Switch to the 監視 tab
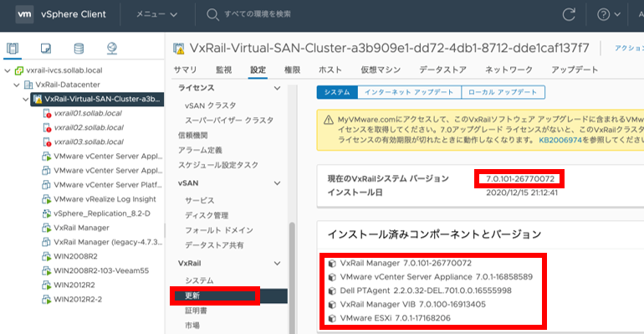Screen dimensions: 644x334 (224, 69)
